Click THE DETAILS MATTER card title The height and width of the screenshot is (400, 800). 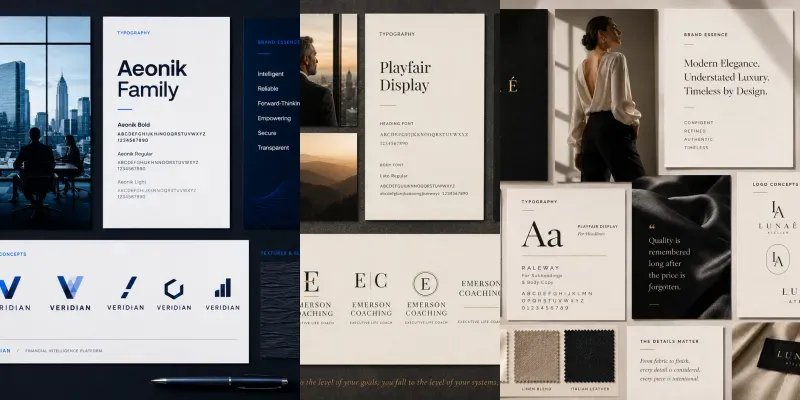(669, 341)
